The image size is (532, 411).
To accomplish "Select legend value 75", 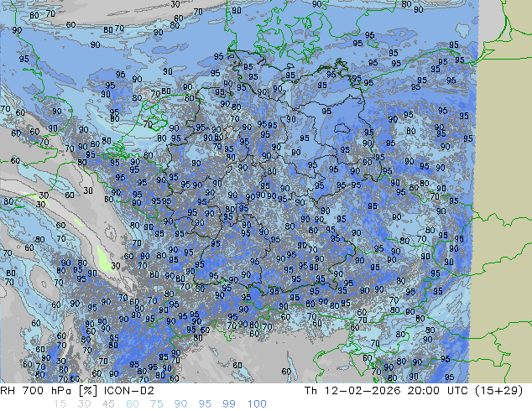I will coord(156,404).
